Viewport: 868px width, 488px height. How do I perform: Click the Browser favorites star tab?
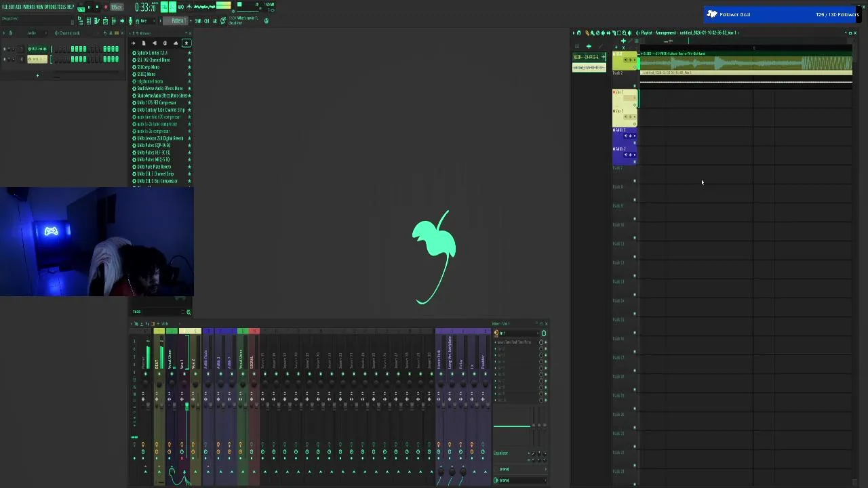pos(186,43)
